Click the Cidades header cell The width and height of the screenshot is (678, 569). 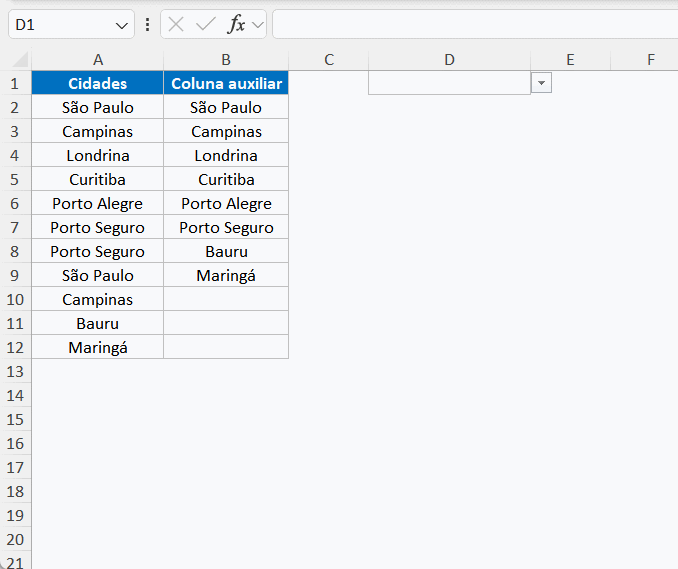(98, 84)
